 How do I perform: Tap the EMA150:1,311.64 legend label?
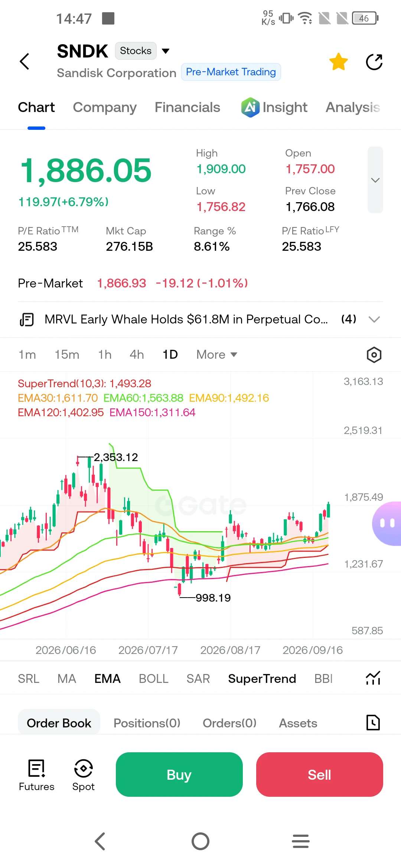pos(152,412)
